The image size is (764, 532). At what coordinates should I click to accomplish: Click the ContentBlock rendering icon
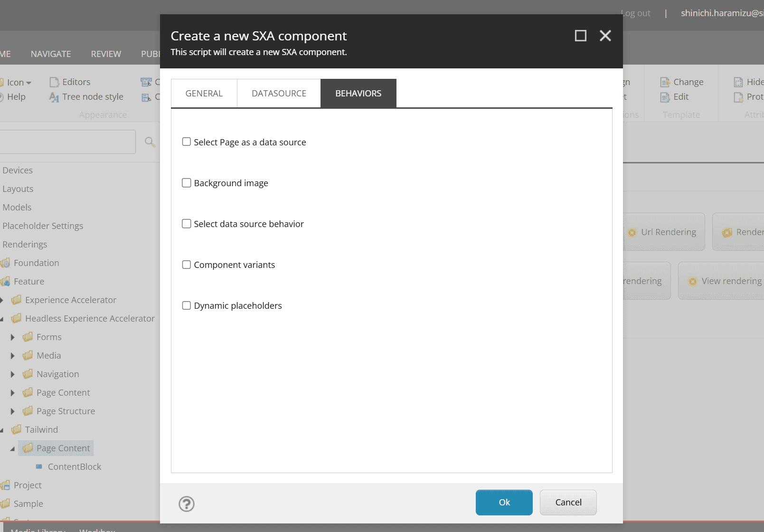coord(39,466)
